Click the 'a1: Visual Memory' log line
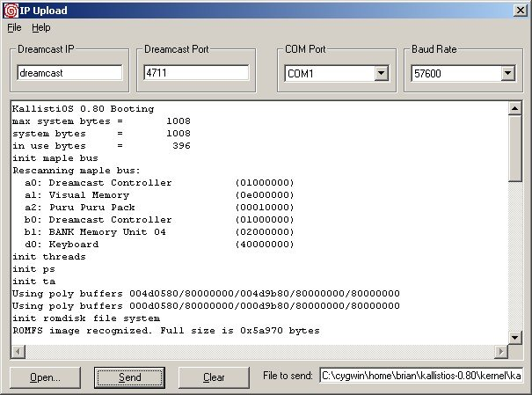532x395 pixels. (159, 194)
